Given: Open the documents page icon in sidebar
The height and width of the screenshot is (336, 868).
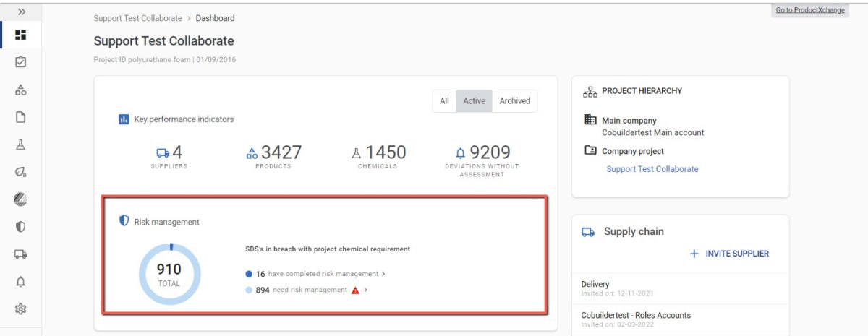Looking at the screenshot, I should [20, 117].
